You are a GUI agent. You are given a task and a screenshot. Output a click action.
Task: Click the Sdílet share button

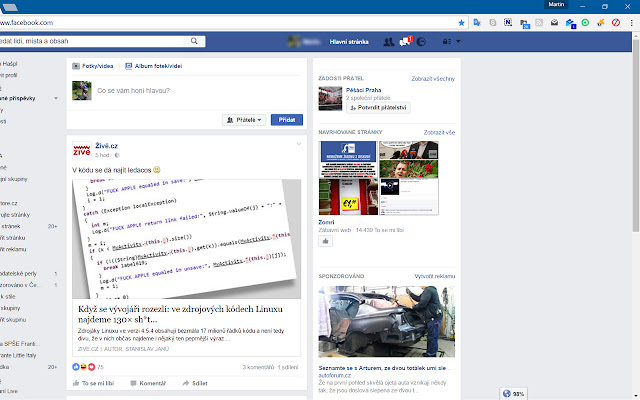(x=195, y=383)
